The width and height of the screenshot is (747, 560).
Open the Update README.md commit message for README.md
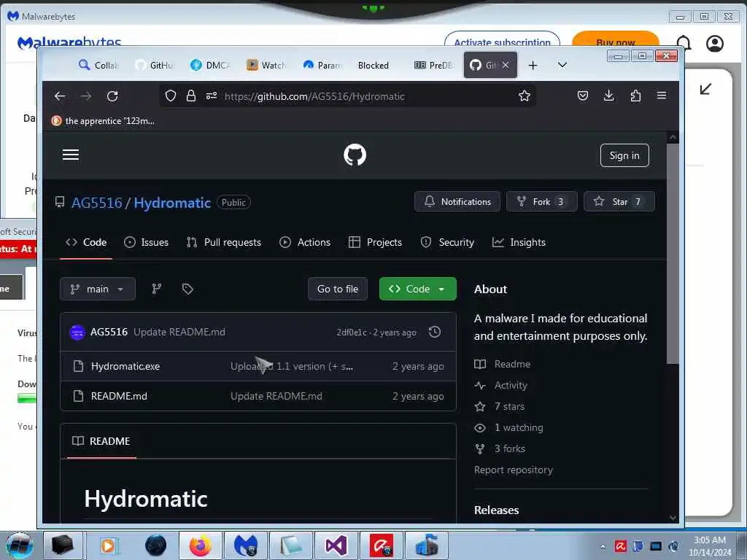pyautogui.click(x=276, y=396)
